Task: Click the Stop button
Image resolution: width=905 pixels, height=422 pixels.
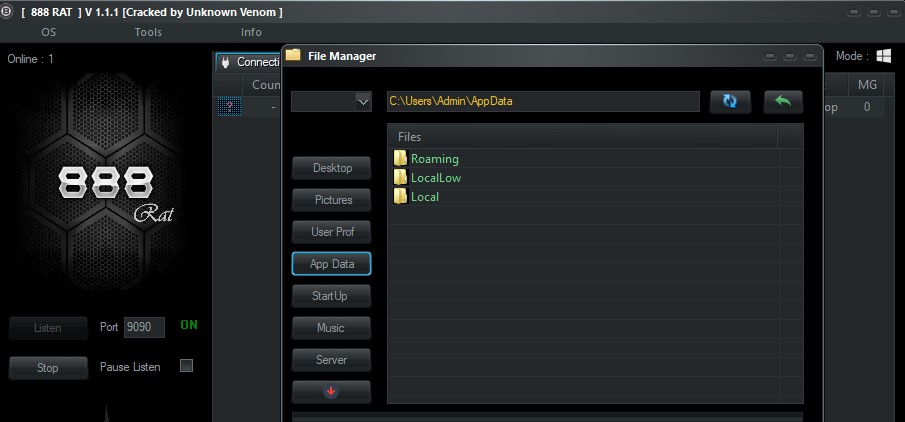Action: click(48, 368)
